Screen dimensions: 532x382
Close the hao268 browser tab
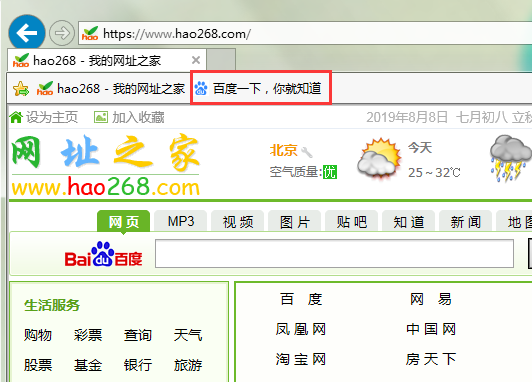coord(196,60)
